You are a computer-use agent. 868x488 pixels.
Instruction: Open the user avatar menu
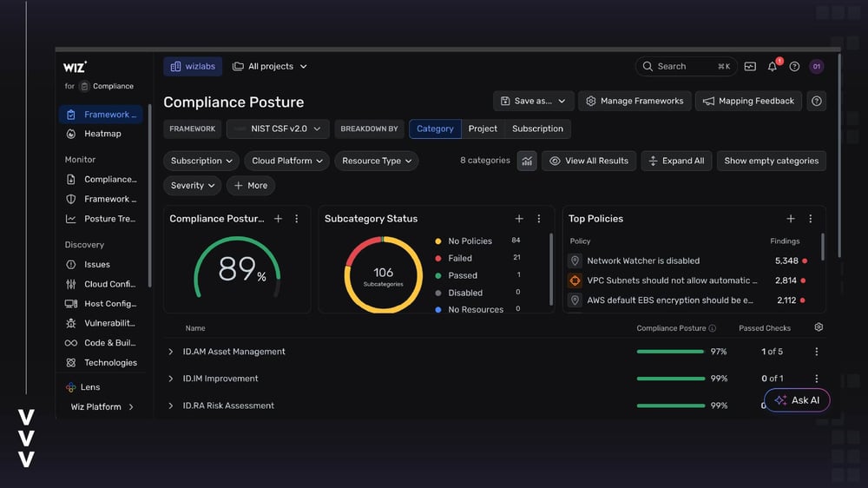[817, 67]
